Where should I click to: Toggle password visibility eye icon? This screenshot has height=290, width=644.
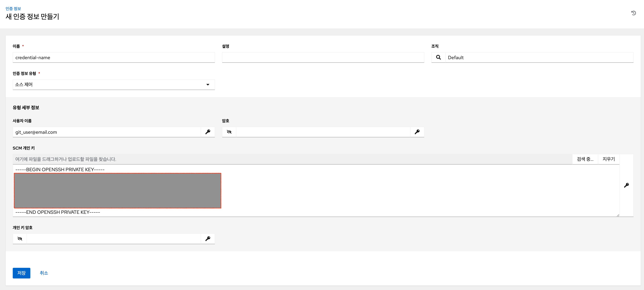[229, 132]
